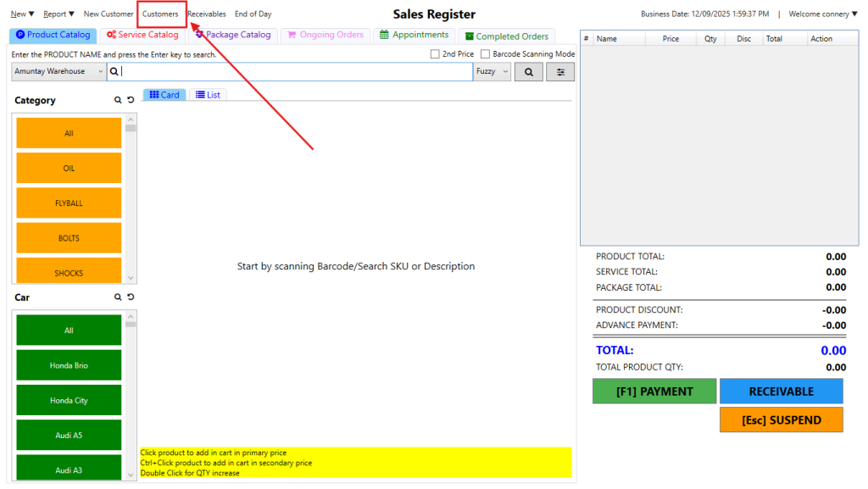868x489 pixels.
Task: Click the [Esc] SUSPEND button
Action: click(781, 420)
